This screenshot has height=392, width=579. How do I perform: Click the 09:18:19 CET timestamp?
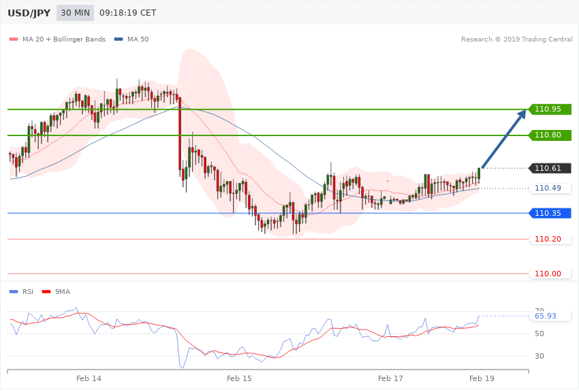tap(128, 13)
